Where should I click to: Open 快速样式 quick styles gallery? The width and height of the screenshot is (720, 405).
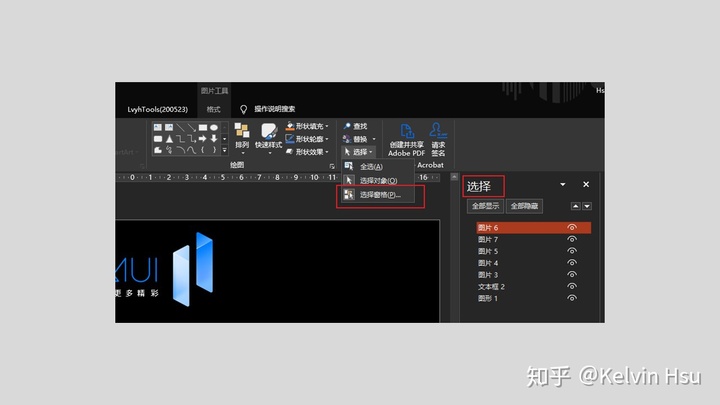coord(269,139)
